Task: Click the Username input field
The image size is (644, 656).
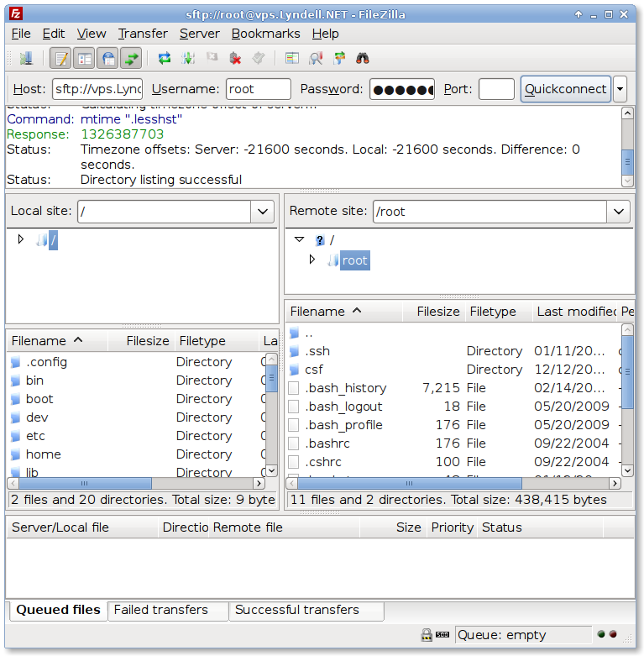Action: [x=258, y=89]
